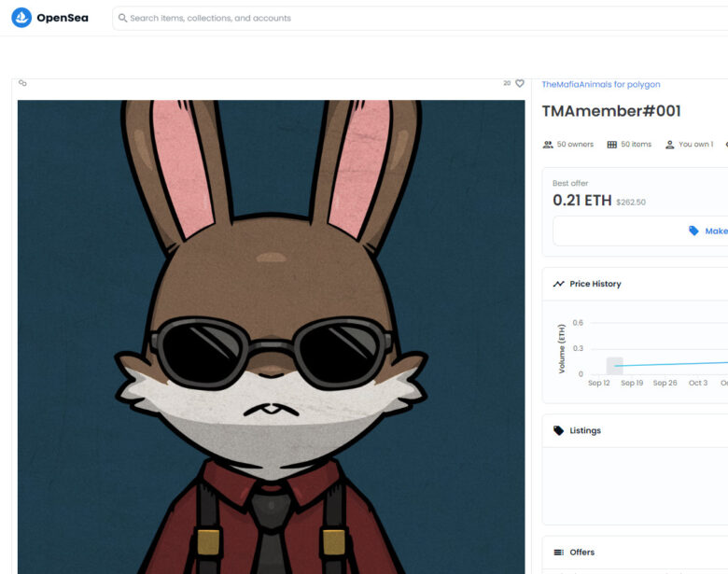View the 50 owners list
The image size is (728, 574).
574,145
